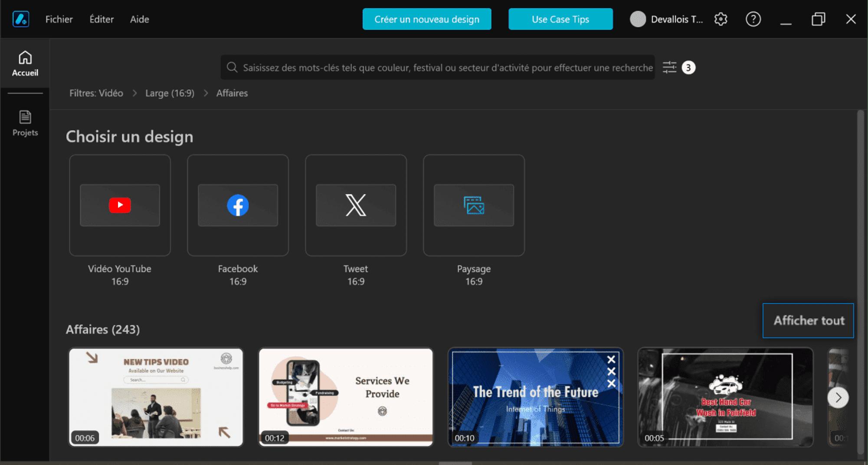The height and width of the screenshot is (465, 868).
Task: Open New Tips Video template
Action: pyautogui.click(x=156, y=397)
